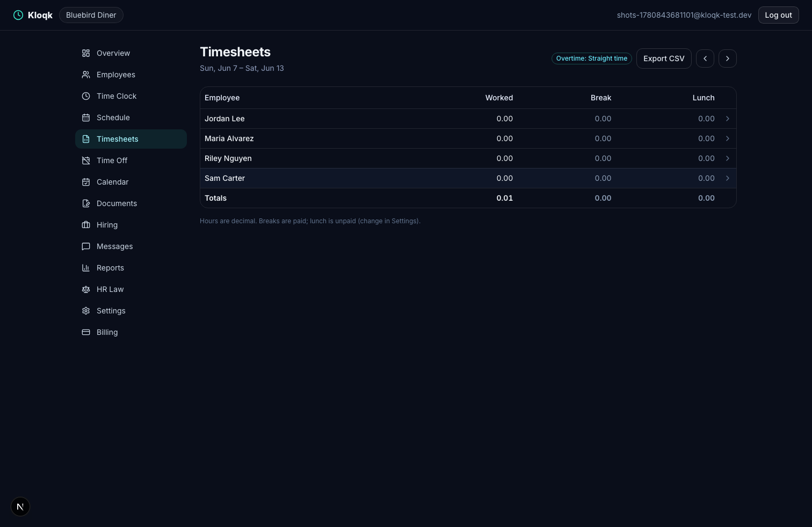This screenshot has height=527, width=812.
Task: Click the Kloqk clock logo icon
Action: pos(18,15)
